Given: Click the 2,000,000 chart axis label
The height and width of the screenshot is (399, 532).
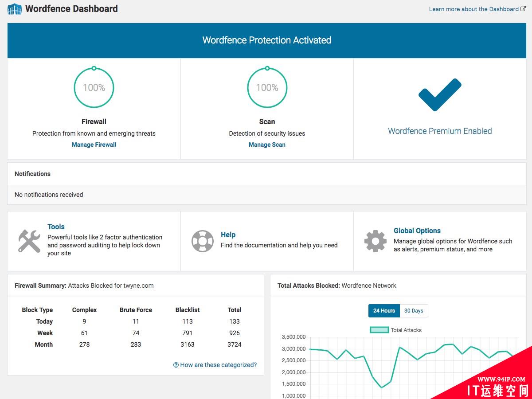Looking at the screenshot, I should pos(293,372).
